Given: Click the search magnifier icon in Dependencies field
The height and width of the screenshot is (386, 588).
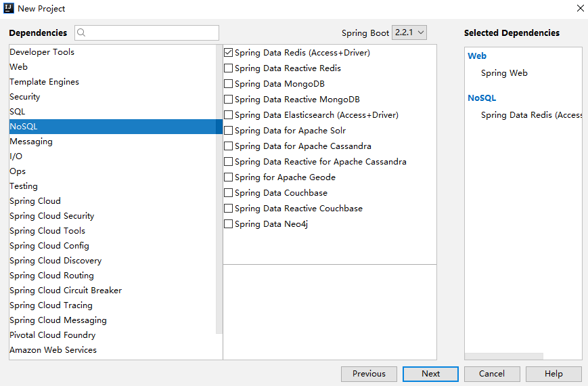Looking at the screenshot, I should click(81, 33).
